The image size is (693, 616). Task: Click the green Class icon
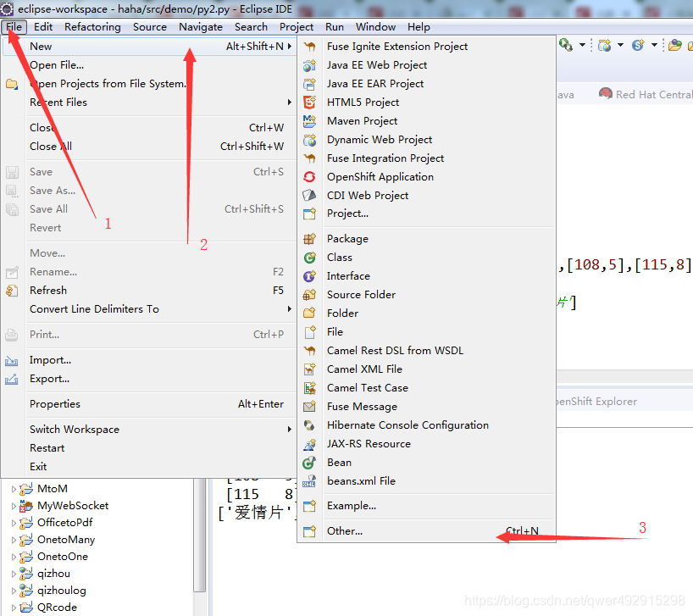pos(309,258)
